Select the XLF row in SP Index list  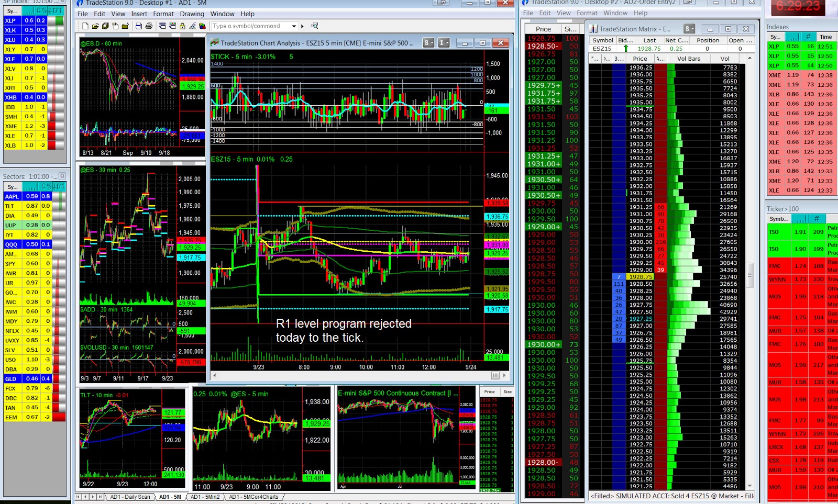[34, 59]
